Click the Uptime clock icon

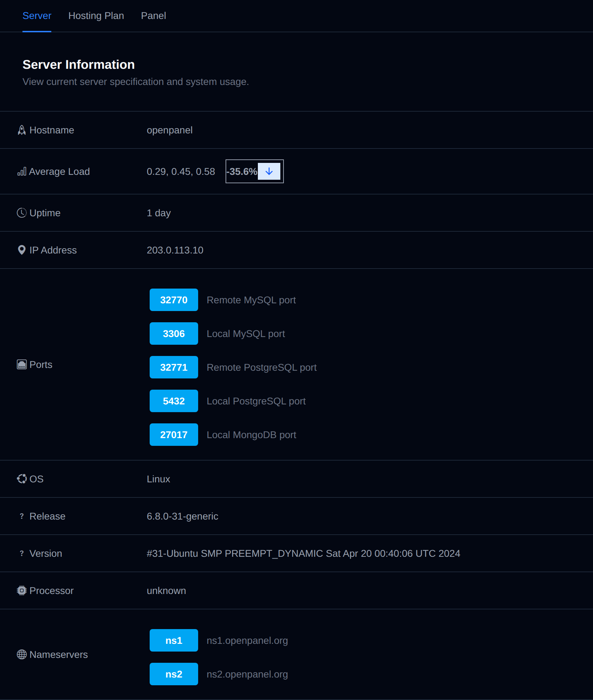22,213
